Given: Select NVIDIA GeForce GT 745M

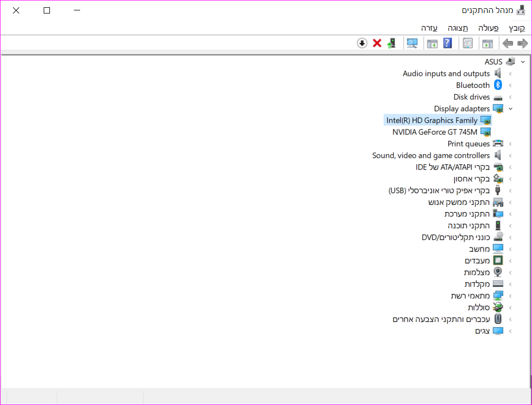Looking at the screenshot, I should point(435,132).
